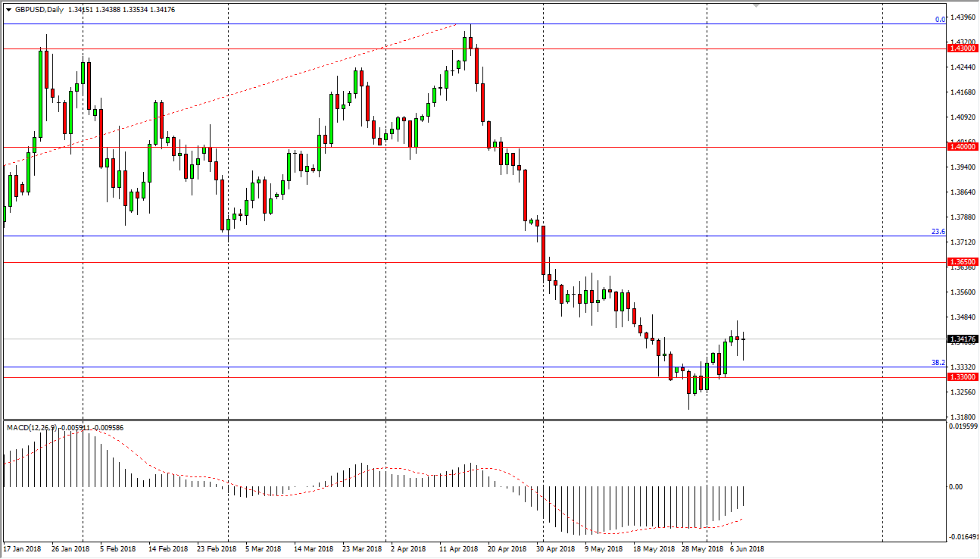
Task: Select the 1.43000 resistance line label
Action: pos(963,48)
